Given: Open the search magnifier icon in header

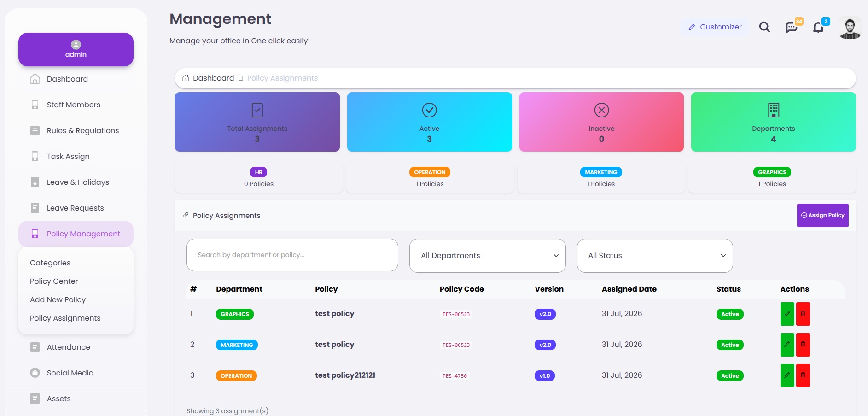Looking at the screenshot, I should [764, 27].
